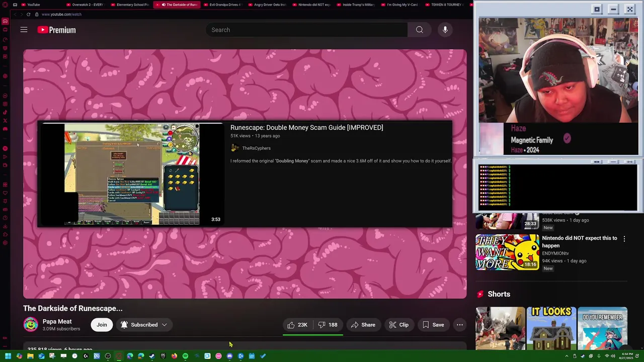Open File Explorer from taskbar

click(x=30, y=356)
